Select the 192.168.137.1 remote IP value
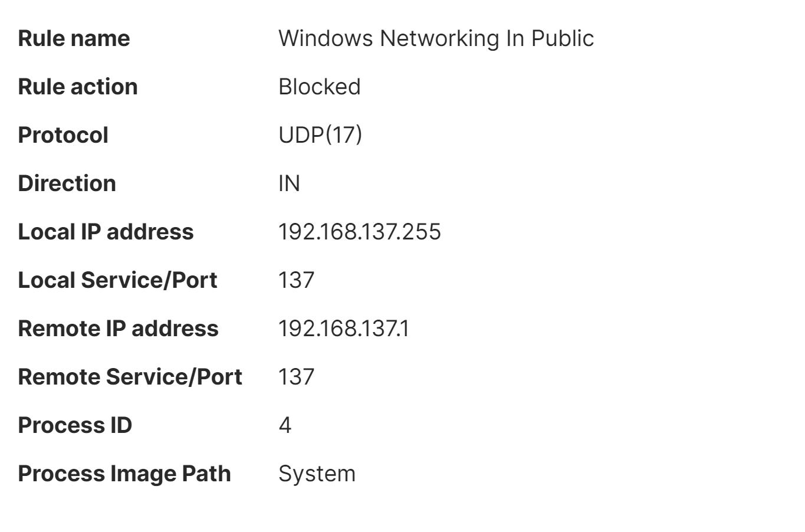The height and width of the screenshot is (532, 805). tap(343, 329)
